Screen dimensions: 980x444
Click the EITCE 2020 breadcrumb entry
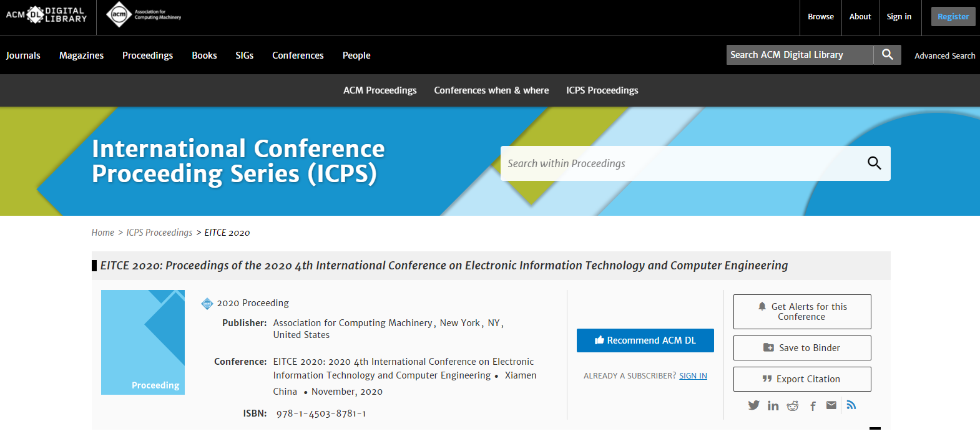point(227,233)
